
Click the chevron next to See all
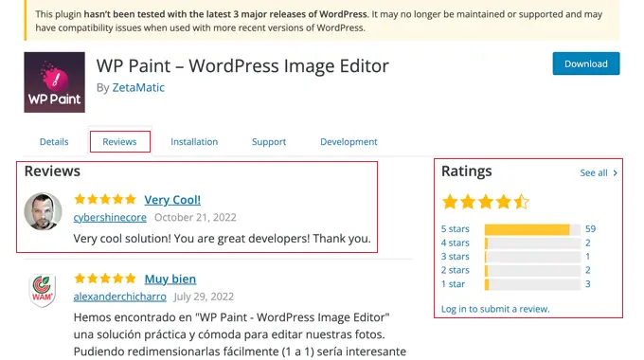615,173
